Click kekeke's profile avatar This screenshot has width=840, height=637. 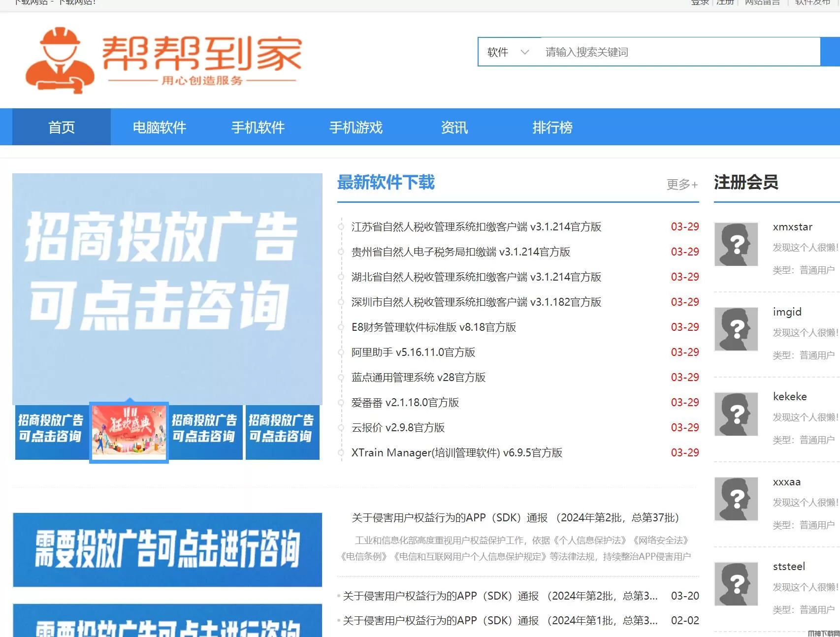pyautogui.click(x=736, y=414)
